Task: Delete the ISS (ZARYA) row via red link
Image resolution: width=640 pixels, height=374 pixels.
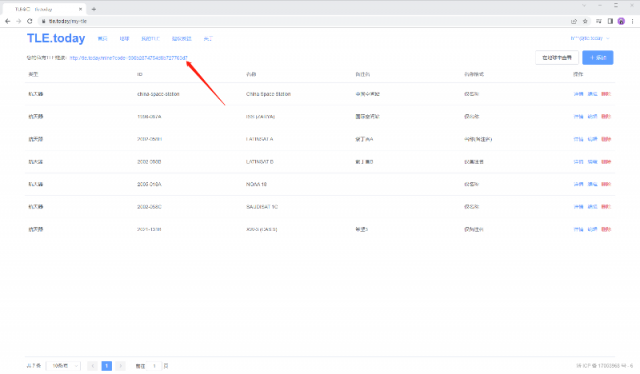Action: pos(606,116)
